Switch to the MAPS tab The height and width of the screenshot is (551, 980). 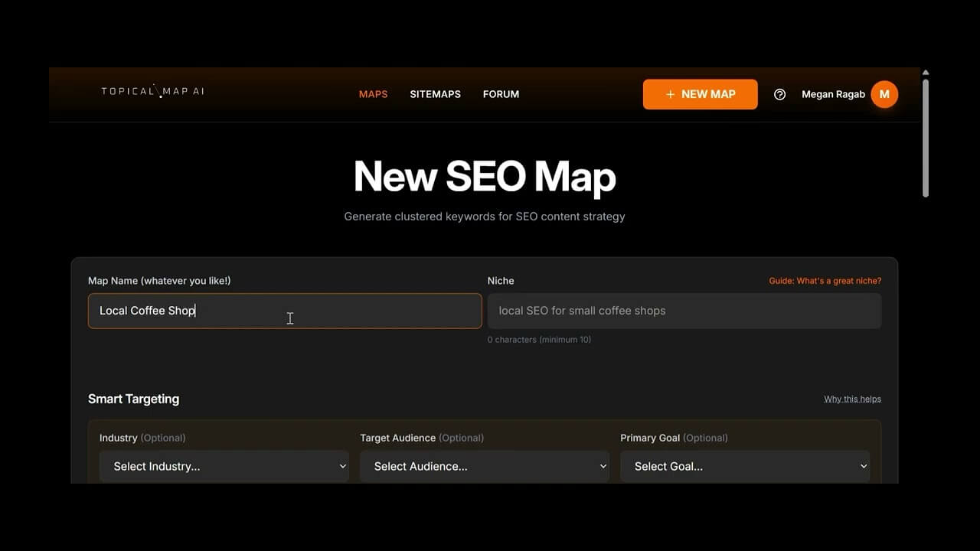[373, 94]
